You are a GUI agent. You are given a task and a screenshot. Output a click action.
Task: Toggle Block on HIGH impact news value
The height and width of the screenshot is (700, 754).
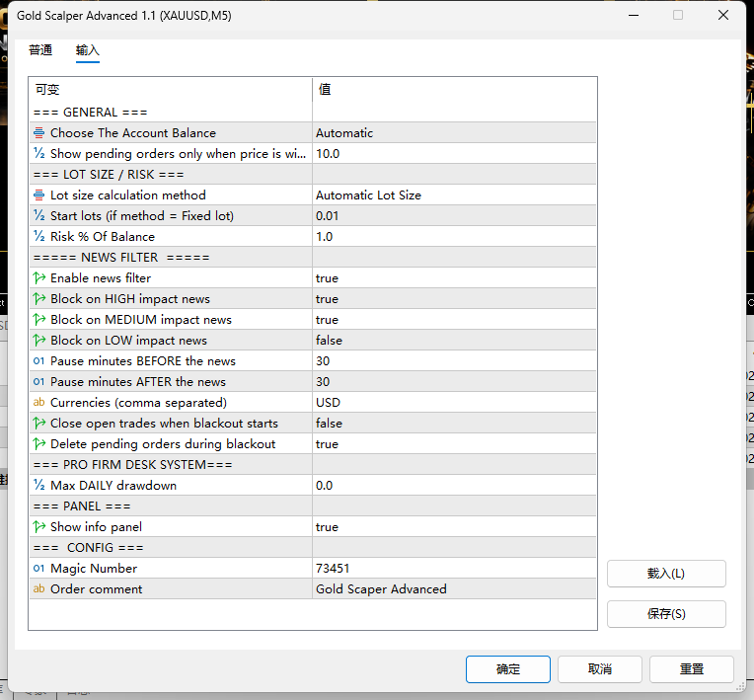[454, 299]
